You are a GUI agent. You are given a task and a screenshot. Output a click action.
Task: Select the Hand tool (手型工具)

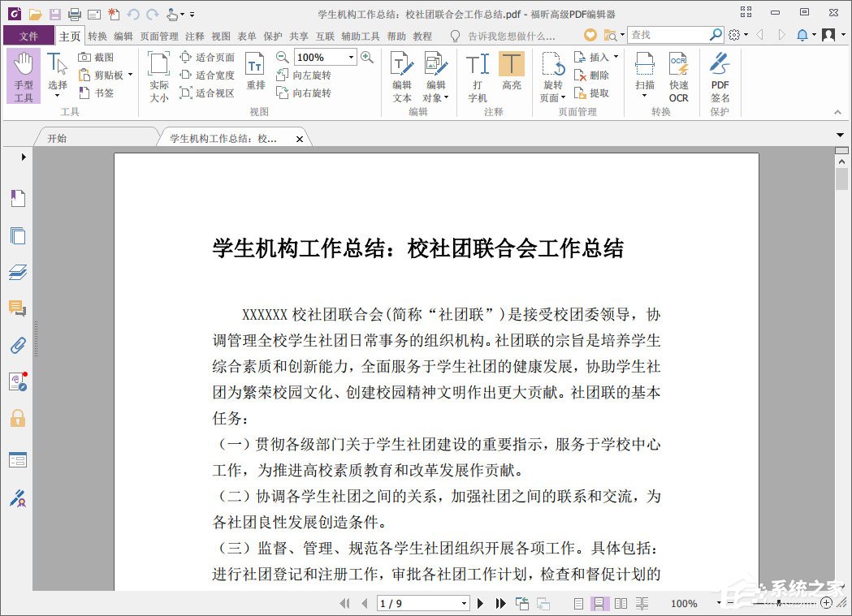coord(24,75)
